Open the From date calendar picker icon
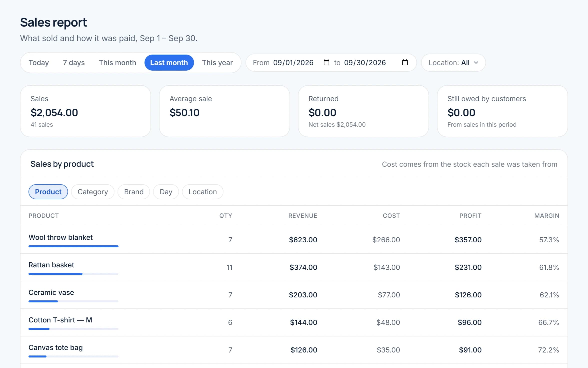The image size is (588, 368). (326, 63)
